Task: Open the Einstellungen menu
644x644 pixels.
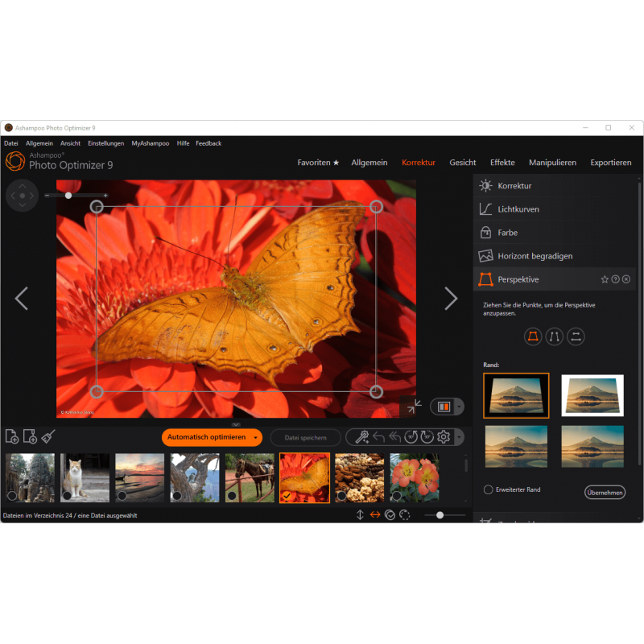Action: click(105, 143)
